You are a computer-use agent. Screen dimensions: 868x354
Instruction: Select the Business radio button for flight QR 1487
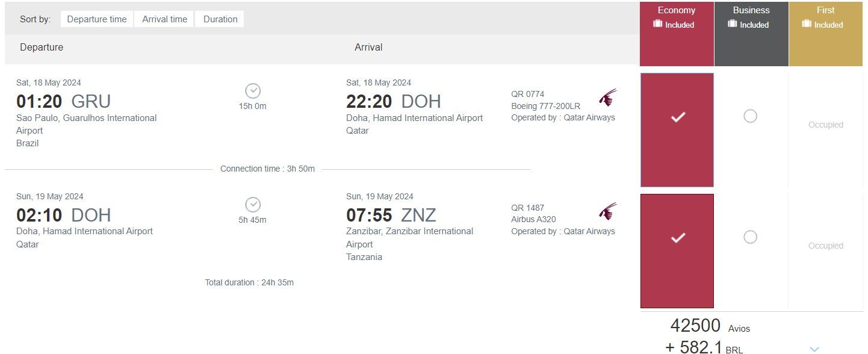[x=750, y=237]
